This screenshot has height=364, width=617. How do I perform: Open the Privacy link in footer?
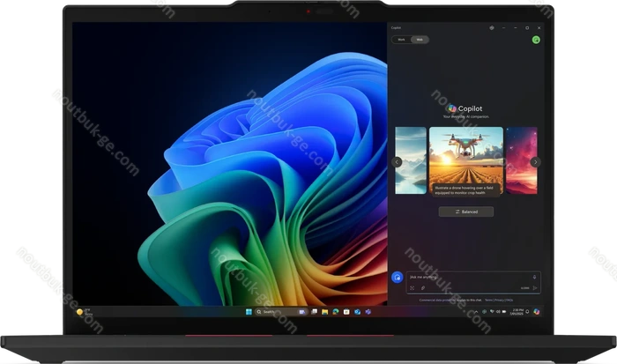pos(501,300)
